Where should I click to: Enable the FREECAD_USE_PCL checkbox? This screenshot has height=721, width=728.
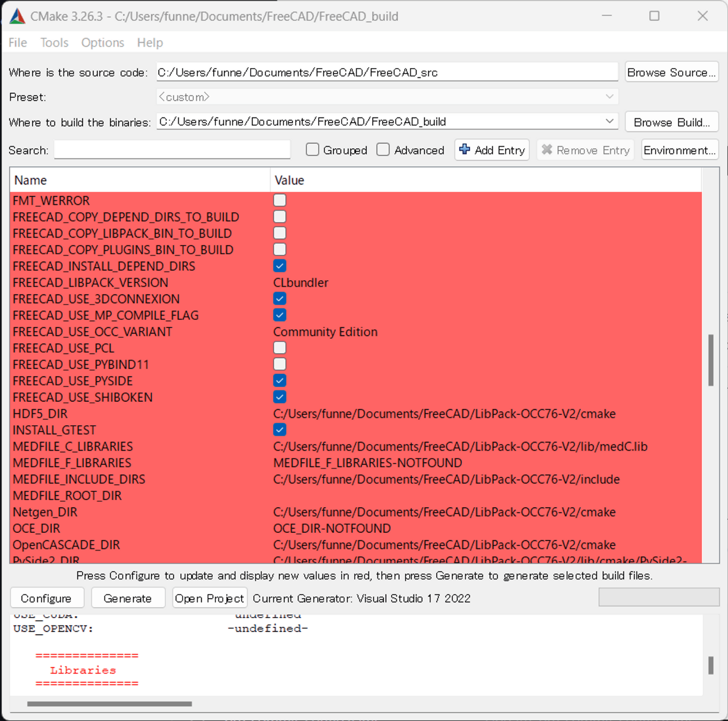coord(280,348)
